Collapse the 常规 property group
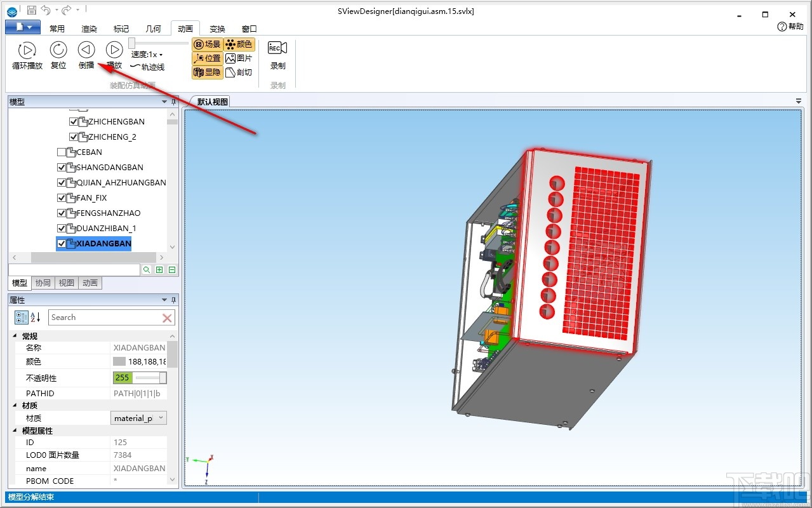The height and width of the screenshot is (508, 812). (x=15, y=337)
